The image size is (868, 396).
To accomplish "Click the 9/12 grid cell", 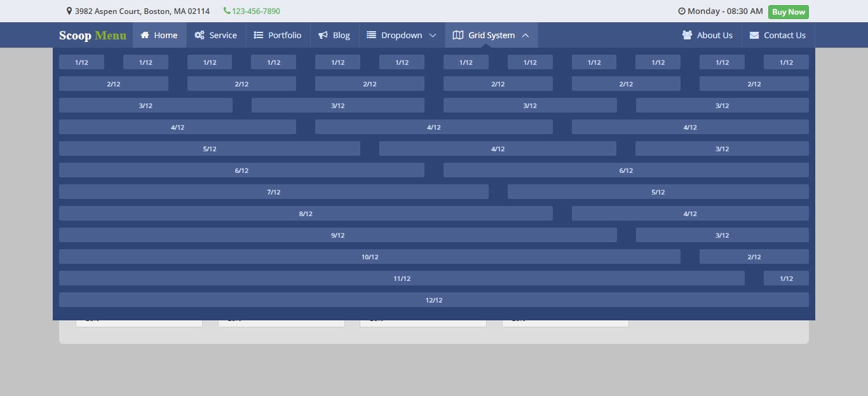I will (x=338, y=235).
